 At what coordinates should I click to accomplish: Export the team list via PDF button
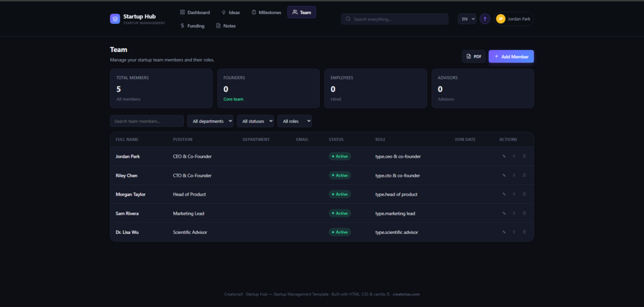[474, 56]
